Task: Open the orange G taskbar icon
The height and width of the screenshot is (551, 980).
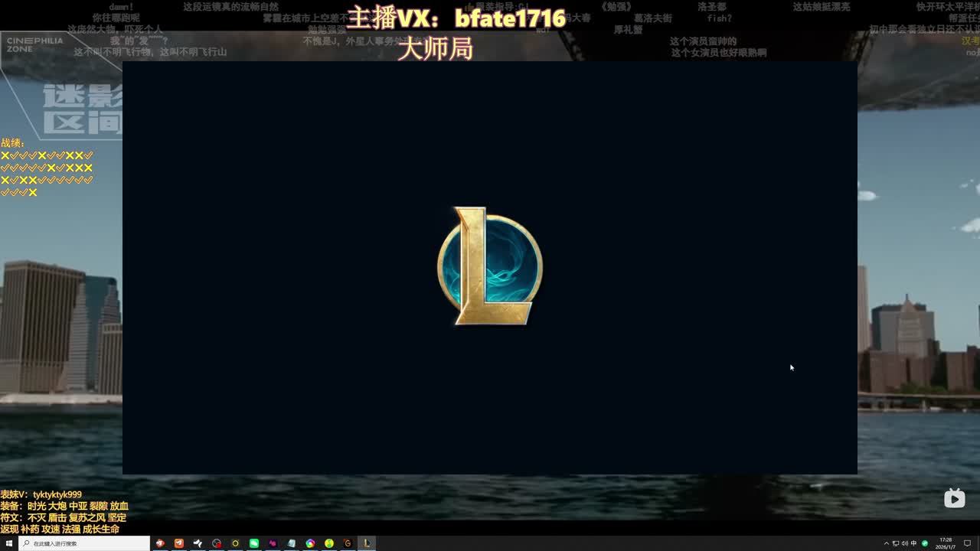Action: [x=348, y=543]
